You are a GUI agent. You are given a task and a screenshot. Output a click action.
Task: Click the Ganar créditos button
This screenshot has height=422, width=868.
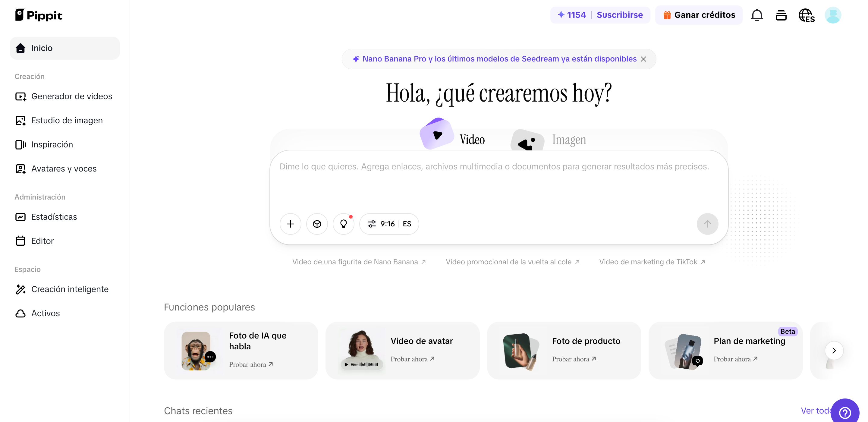(x=699, y=15)
